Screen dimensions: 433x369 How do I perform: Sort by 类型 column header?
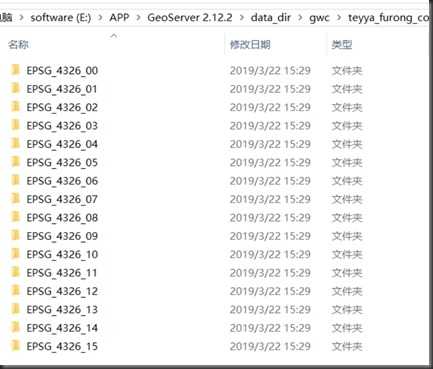tap(342, 44)
